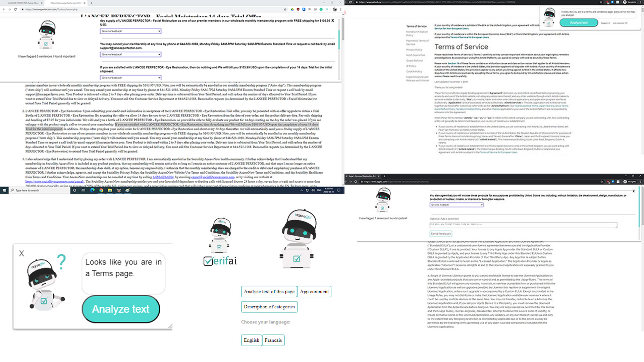Click 'Description of categories' button
The width and height of the screenshot is (644, 362).
pyautogui.click(x=269, y=307)
